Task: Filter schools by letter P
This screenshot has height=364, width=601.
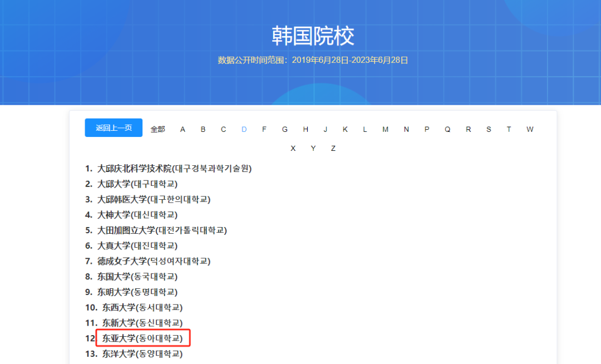Action: click(427, 130)
